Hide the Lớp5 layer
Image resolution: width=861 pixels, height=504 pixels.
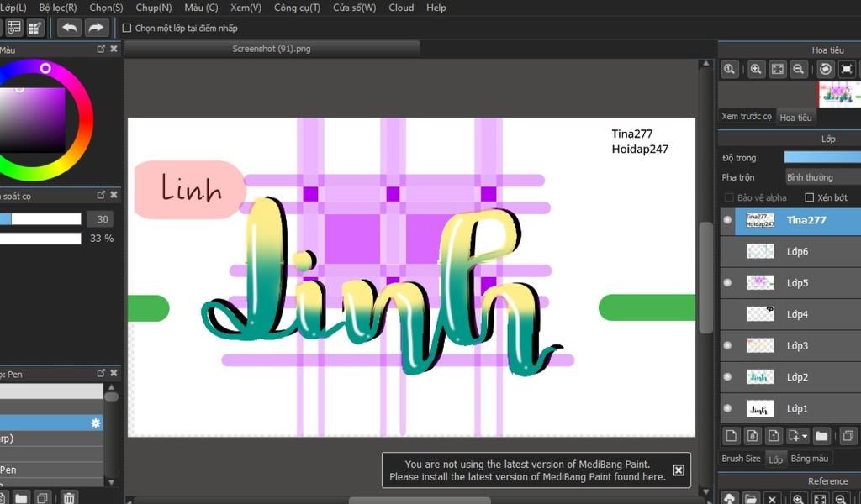(727, 282)
